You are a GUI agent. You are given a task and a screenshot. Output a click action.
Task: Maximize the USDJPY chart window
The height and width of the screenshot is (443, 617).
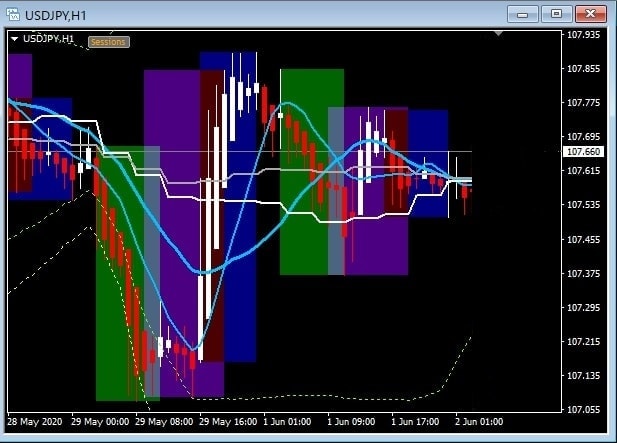pos(556,13)
